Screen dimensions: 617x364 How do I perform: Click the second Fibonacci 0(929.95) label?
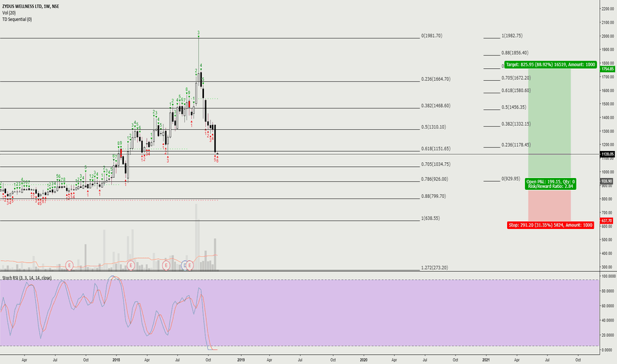[511, 179]
